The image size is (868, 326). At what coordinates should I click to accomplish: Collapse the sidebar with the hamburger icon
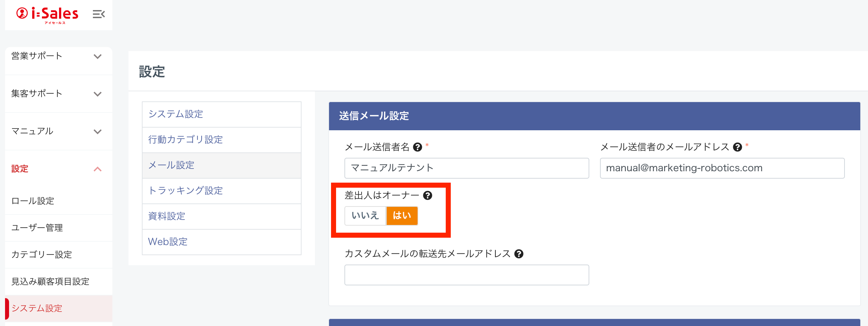click(x=99, y=14)
